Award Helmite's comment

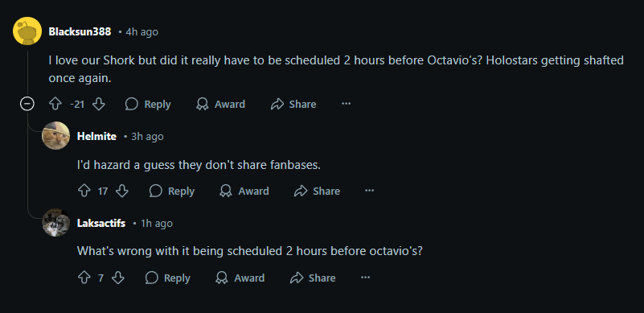(244, 191)
